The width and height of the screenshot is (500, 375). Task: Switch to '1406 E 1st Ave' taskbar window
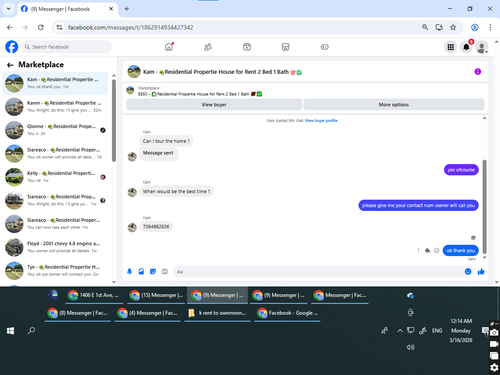pyautogui.click(x=94, y=295)
